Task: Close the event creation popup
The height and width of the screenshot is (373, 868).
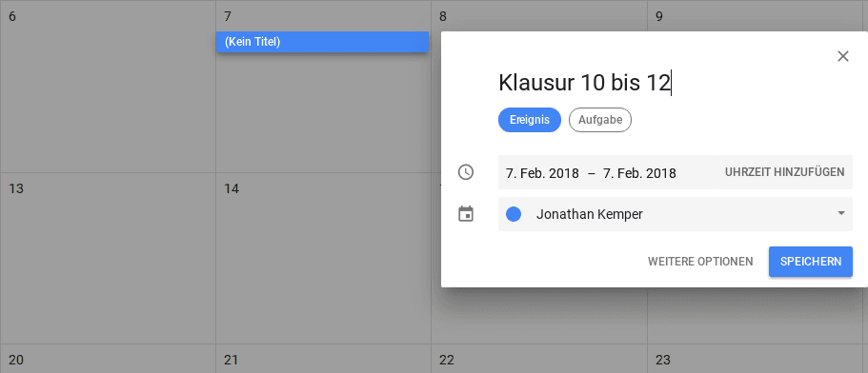Action: (842, 56)
